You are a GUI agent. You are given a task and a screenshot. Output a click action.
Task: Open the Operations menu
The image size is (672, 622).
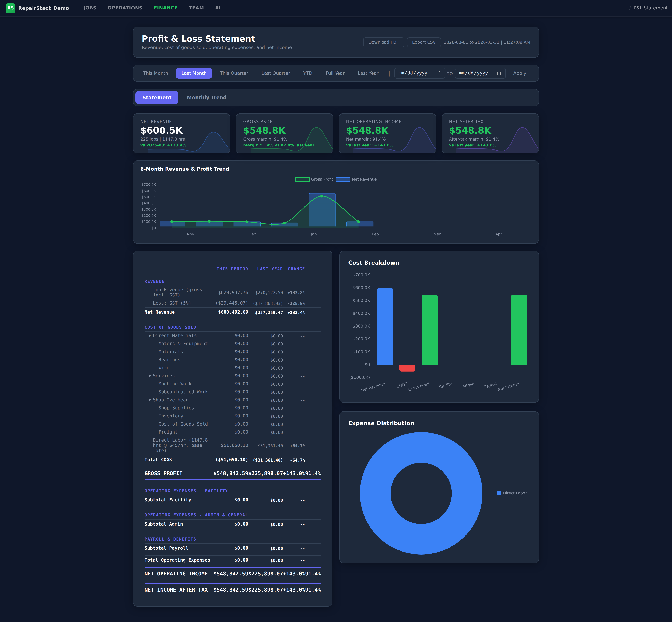[x=125, y=8]
